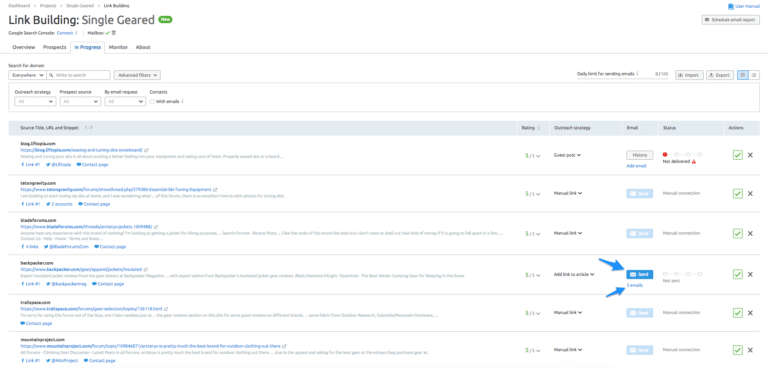Switch to the Monitor tab

tap(119, 48)
